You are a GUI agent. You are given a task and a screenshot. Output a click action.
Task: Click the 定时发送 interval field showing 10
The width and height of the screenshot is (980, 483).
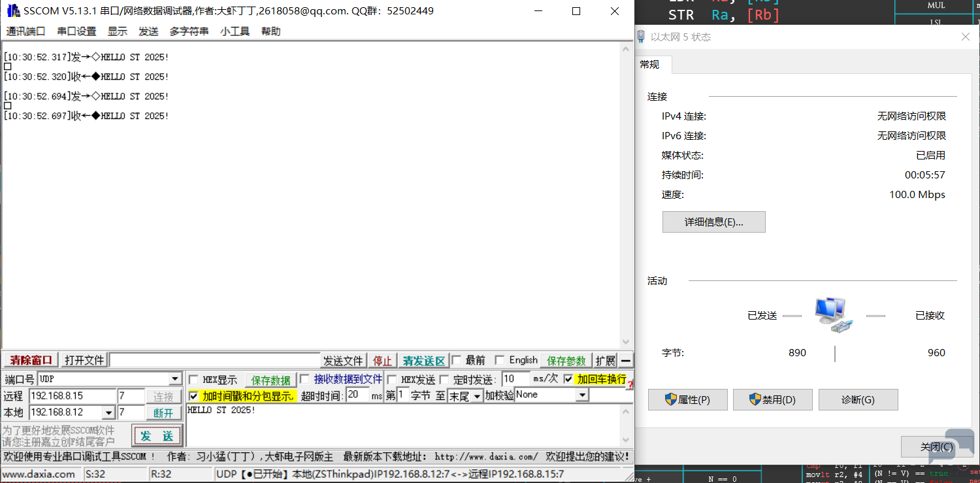pyautogui.click(x=516, y=378)
